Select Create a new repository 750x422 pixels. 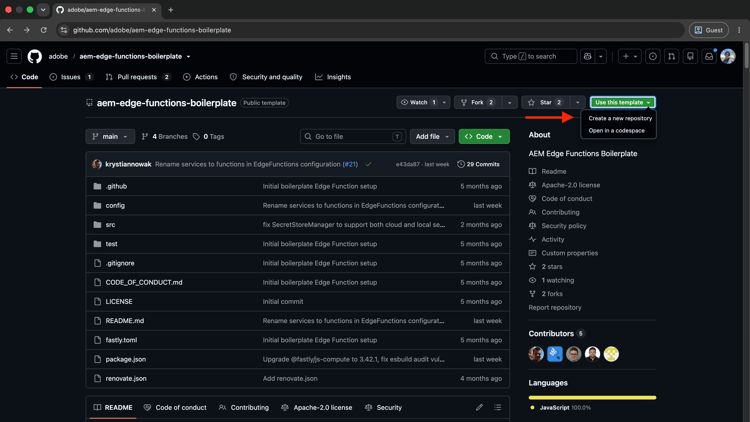(620, 118)
